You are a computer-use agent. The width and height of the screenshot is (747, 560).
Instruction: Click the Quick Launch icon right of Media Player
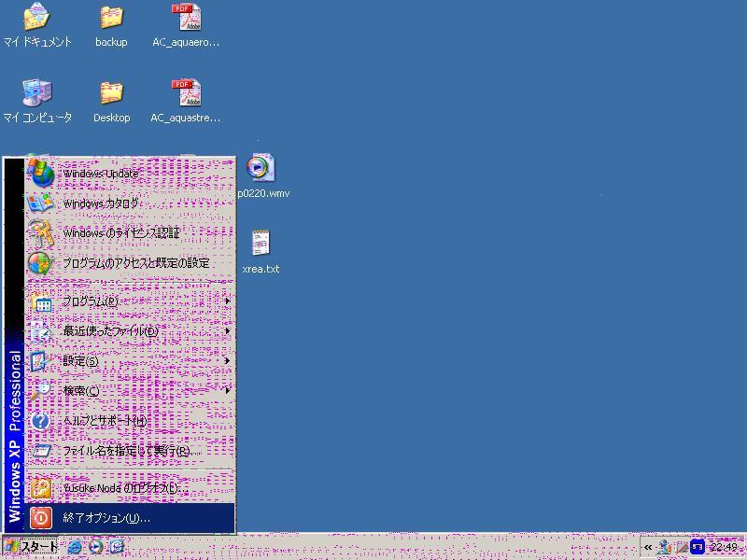click(x=117, y=547)
